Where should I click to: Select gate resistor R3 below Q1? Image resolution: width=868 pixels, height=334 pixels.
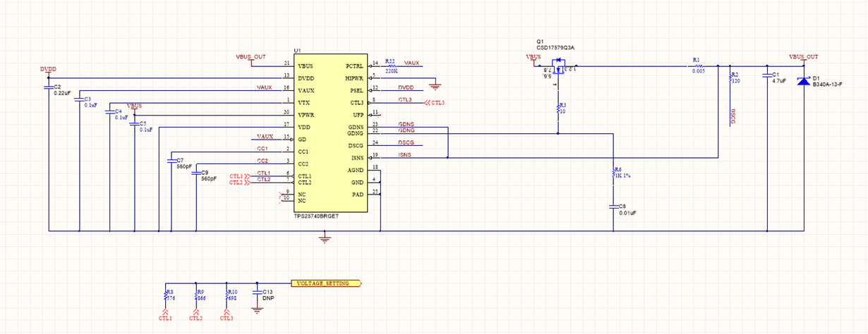pyautogui.click(x=557, y=107)
